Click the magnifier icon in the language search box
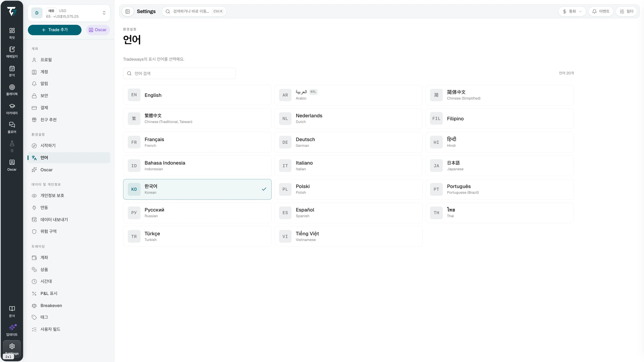The height and width of the screenshot is (362, 644). 129,73
